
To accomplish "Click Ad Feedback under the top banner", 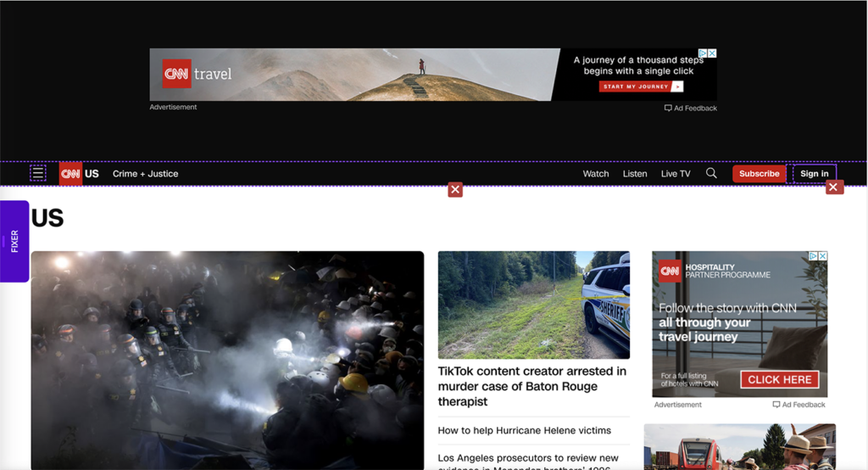I will [691, 109].
